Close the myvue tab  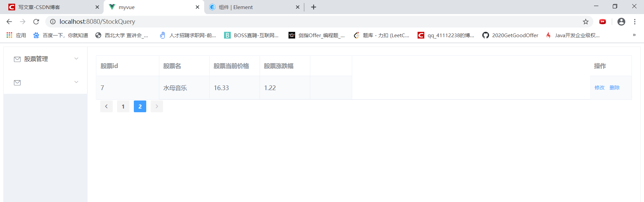[x=198, y=7]
